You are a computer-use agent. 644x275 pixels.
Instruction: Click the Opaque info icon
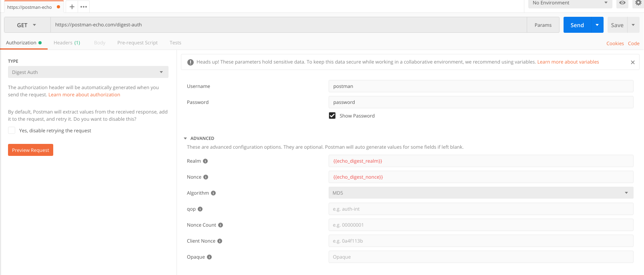[x=209, y=257]
